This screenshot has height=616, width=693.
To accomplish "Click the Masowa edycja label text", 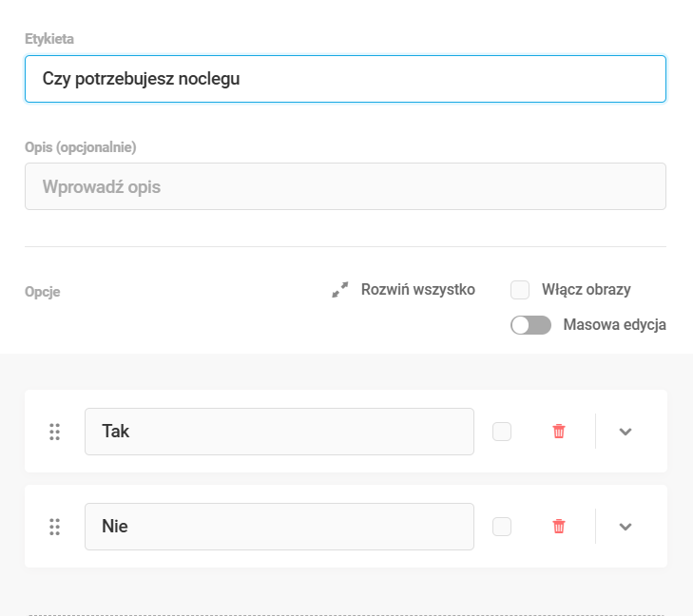I will [x=614, y=325].
